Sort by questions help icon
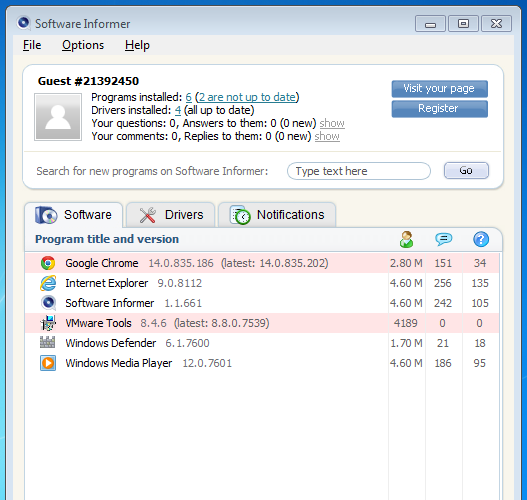The image size is (527, 500). 481,239
